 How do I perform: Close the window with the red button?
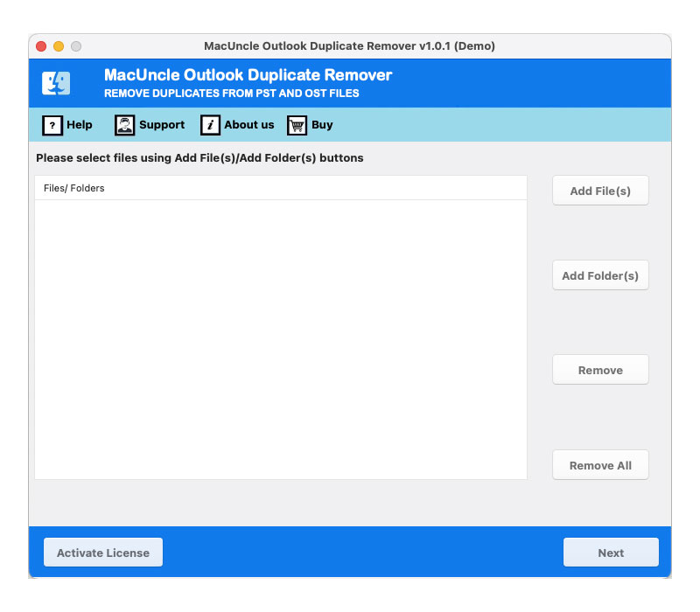(x=42, y=46)
